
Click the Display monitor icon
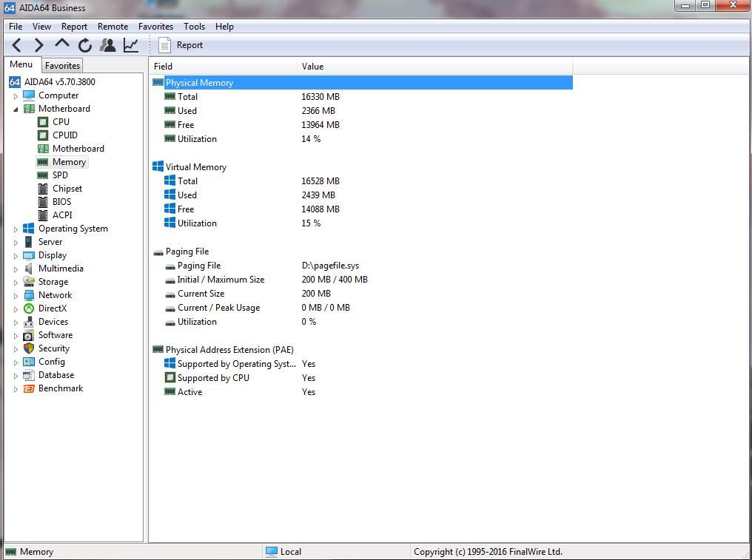pyautogui.click(x=29, y=255)
